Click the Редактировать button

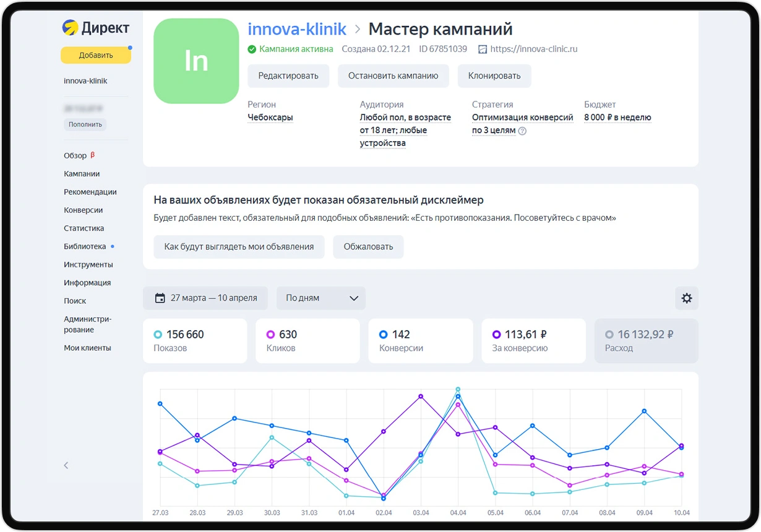288,75
